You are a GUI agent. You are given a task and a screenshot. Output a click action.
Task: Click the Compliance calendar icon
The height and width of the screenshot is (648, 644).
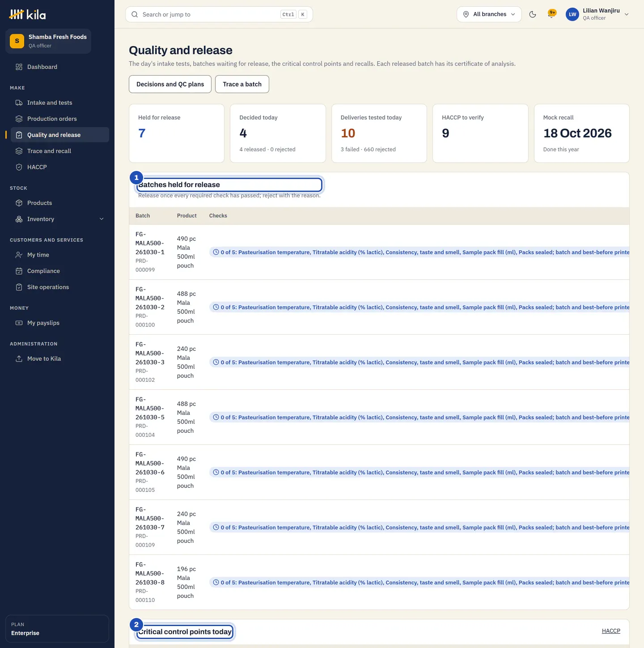[19, 271]
